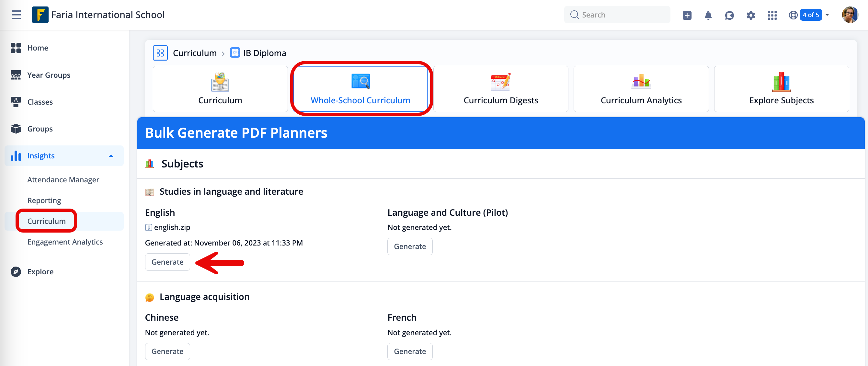Click the quick add plus icon
The height and width of the screenshot is (366, 868).
click(687, 15)
